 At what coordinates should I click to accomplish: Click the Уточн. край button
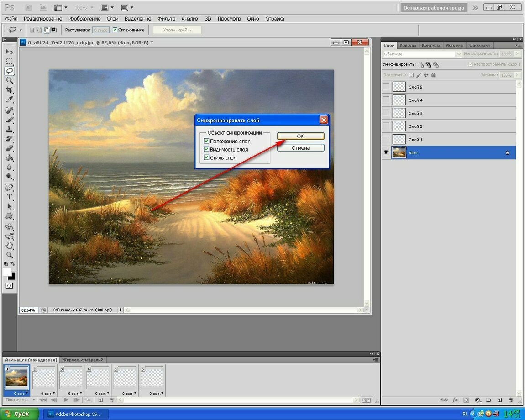coord(177,30)
